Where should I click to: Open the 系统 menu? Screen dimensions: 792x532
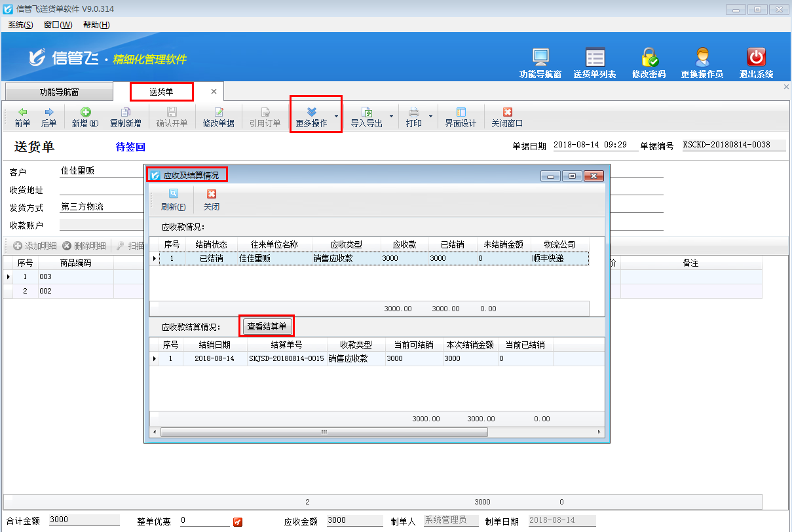point(20,24)
